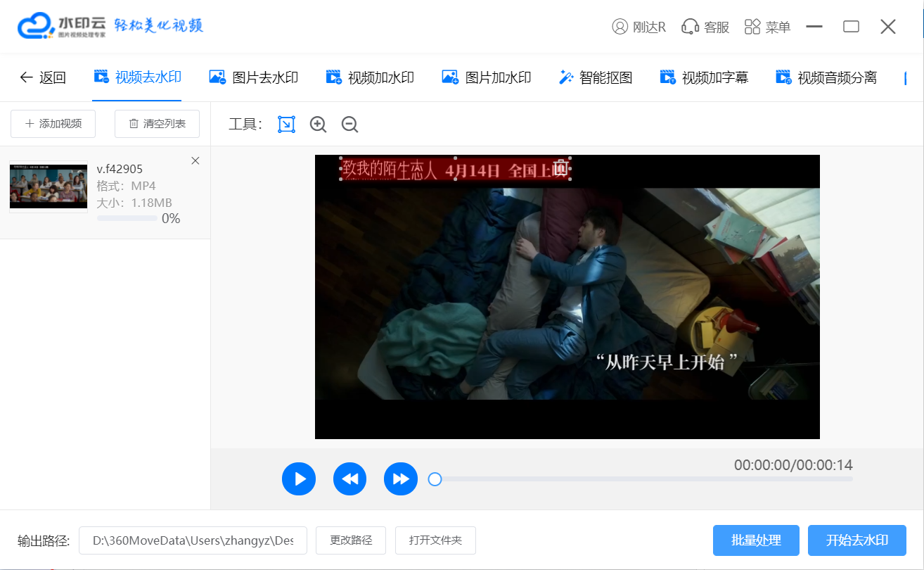Switch to 图片加水印 tab

(x=486, y=77)
